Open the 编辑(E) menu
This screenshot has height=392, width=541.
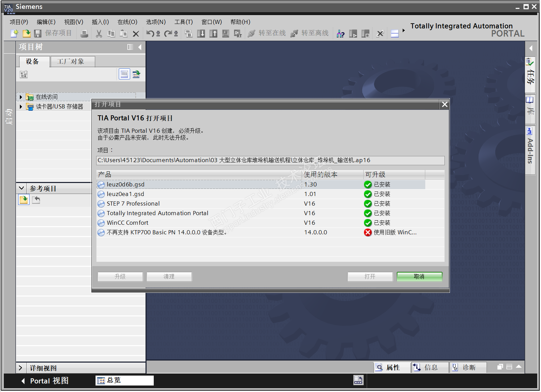(46, 22)
